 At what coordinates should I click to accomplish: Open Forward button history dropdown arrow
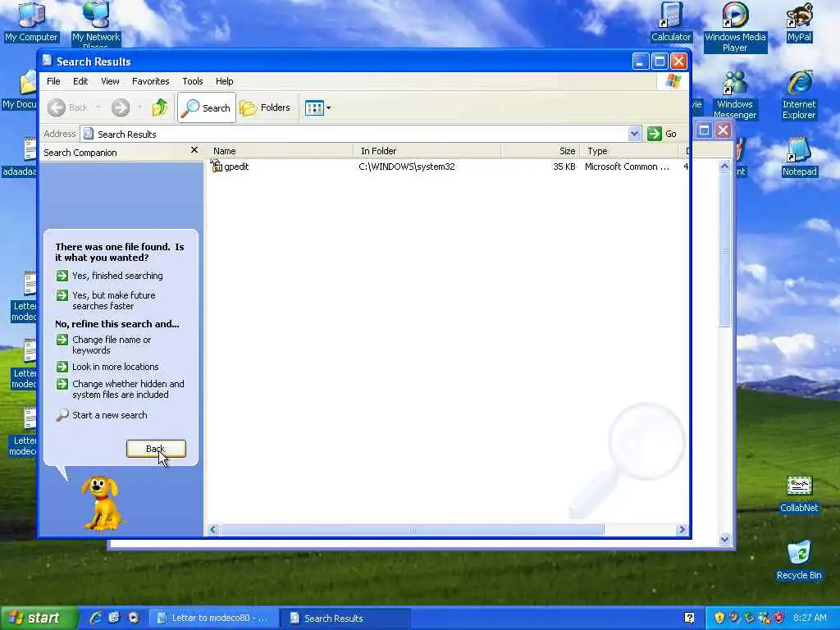point(139,107)
